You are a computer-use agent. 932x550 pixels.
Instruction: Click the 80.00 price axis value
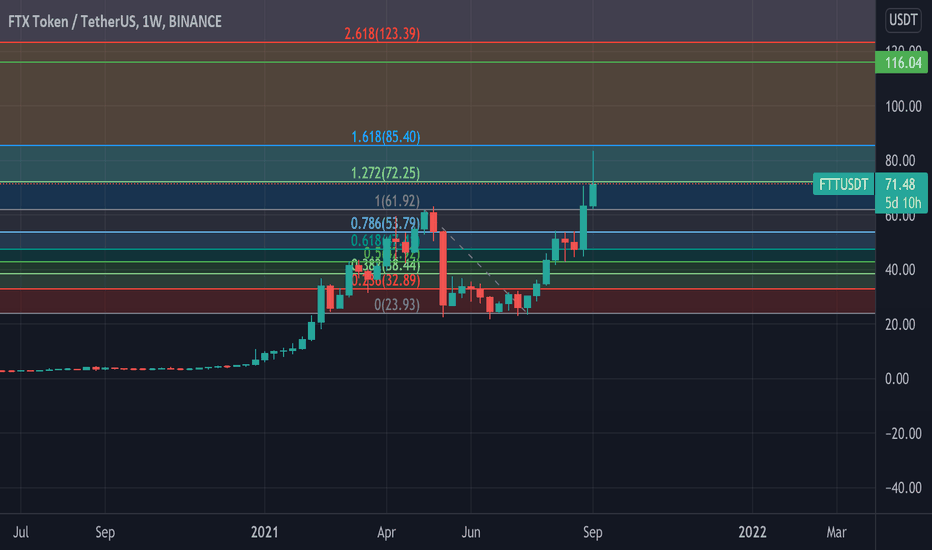(900, 161)
